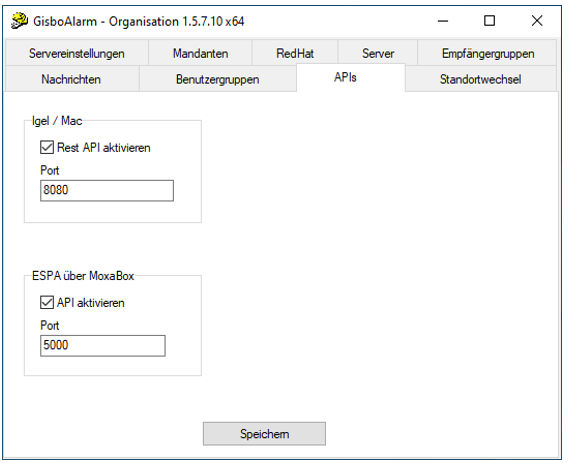Toggle the ESPA API aktivieren checkbox
Screen dimensions: 568x463
tap(47, 303)
